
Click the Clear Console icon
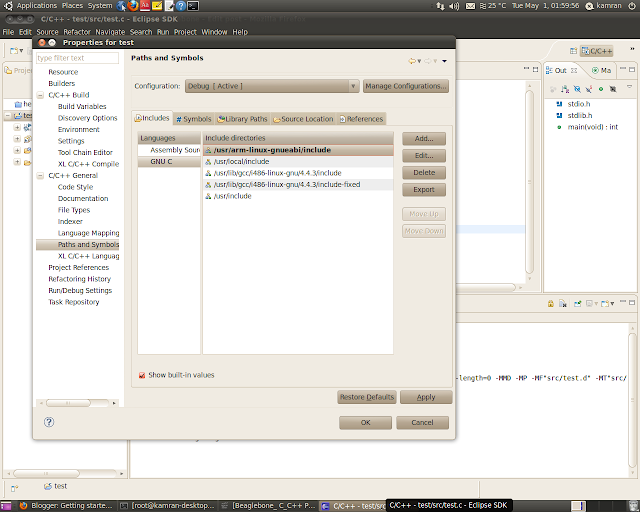point(563,303)
